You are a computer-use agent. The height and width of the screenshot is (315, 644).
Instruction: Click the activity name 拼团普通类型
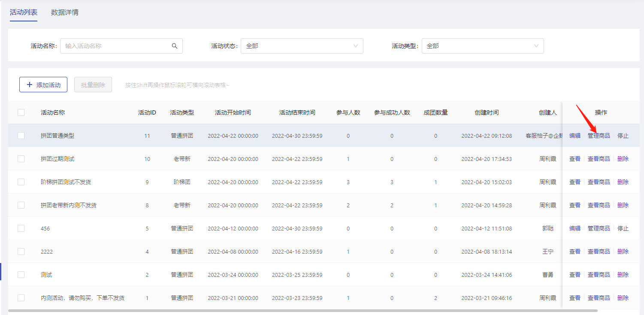coord(57,136)
